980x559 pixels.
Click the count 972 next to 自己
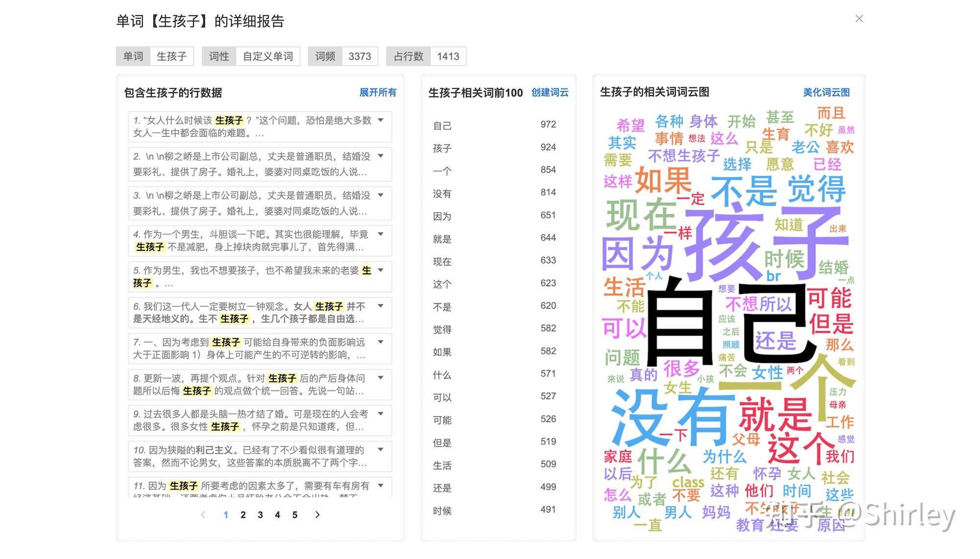click(x=548, y=124)
